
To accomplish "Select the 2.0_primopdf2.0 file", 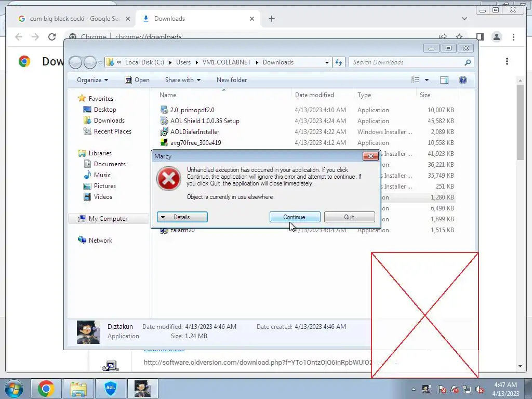I will (192, 110).
